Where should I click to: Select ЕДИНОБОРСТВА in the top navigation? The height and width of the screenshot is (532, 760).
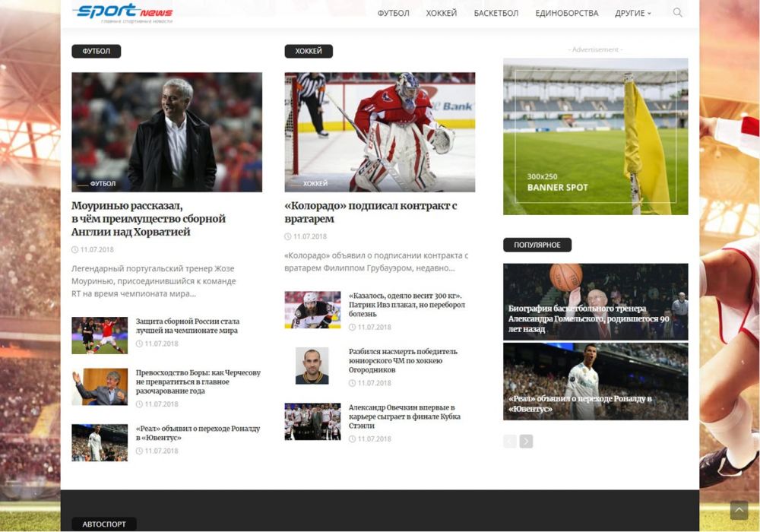coord(566,13)
